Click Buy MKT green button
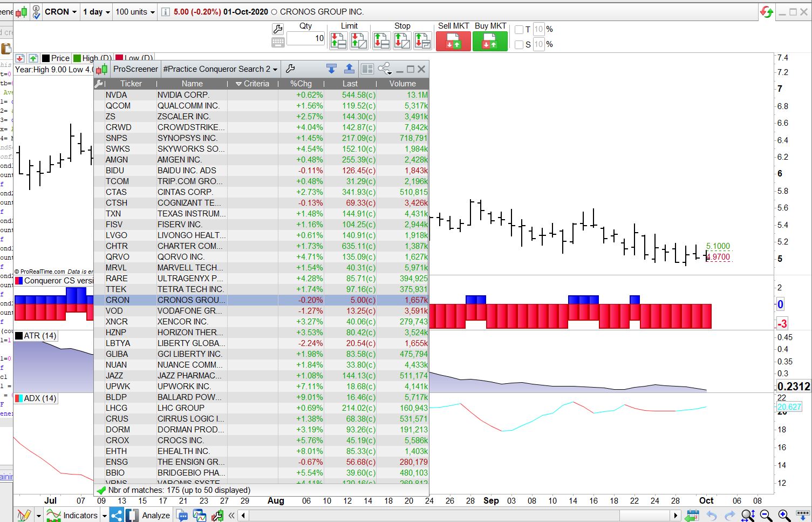This screenshot has height=522, width=812. 490,42
